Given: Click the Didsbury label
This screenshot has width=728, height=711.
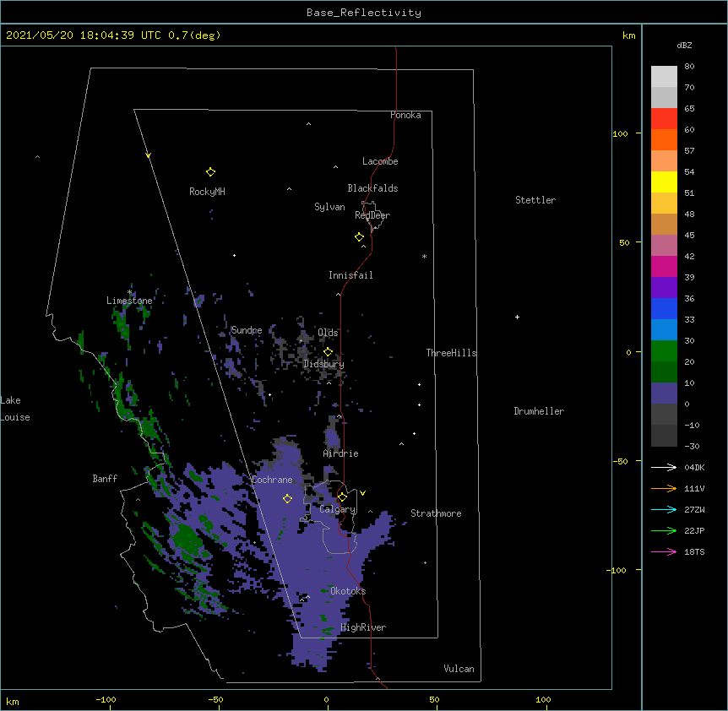Looking at the screenshot, I should 323,364.
